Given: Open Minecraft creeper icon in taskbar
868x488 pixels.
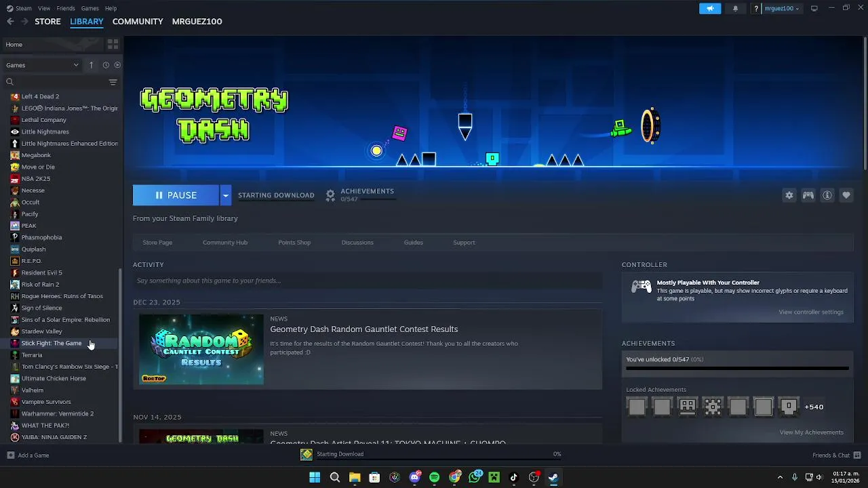Looking at the screenshot, I should pyautogui.click(x=494, y=477).
